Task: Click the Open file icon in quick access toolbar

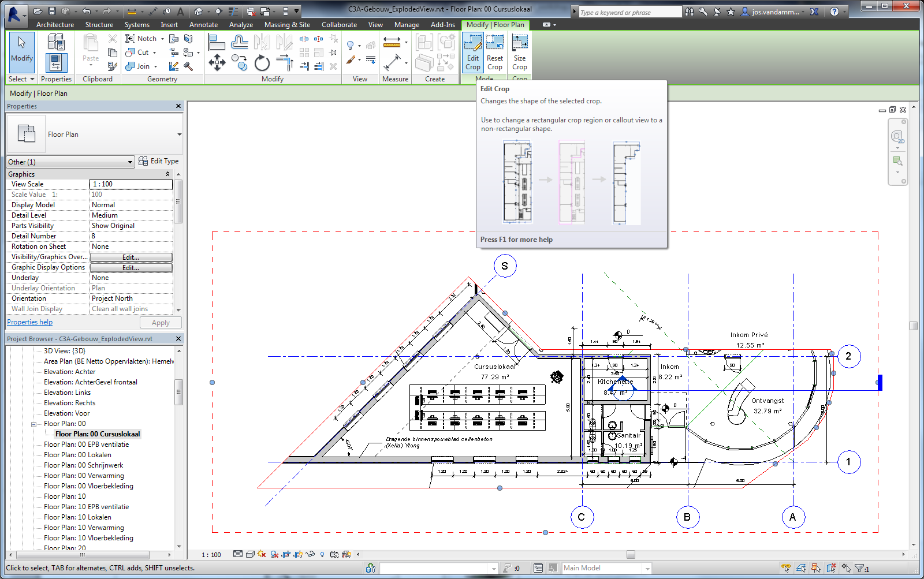Action: 38,11
